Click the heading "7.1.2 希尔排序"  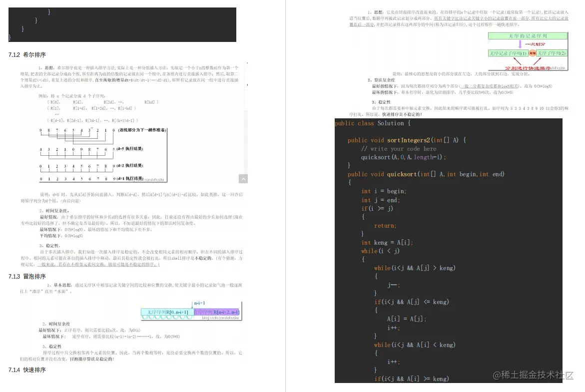point(27,55)
